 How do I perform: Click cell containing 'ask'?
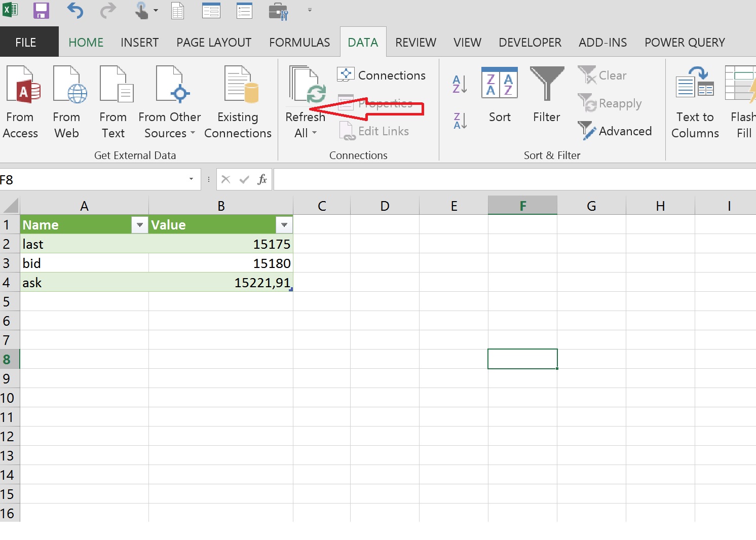tap(84, 282)
